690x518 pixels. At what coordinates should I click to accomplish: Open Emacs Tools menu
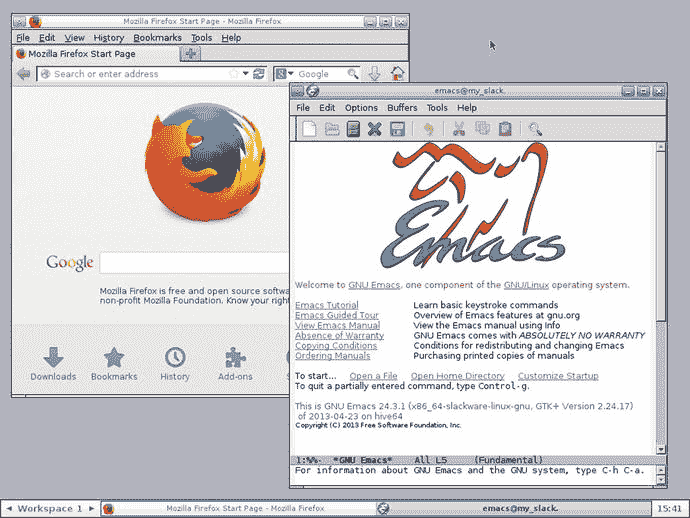pyautogui.click(x=437, y=108)
